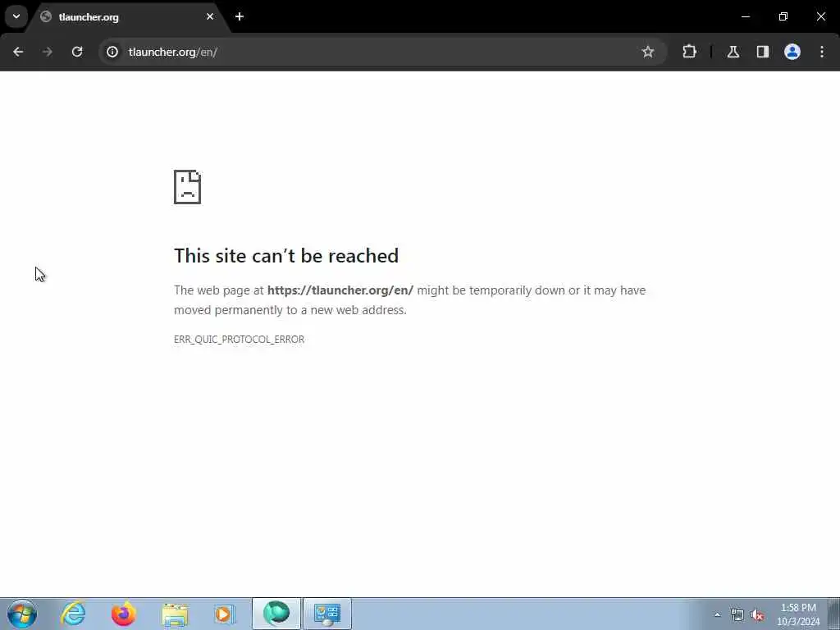Open the Windows Start menu
840x630 pixels.
tap(22, 614)
